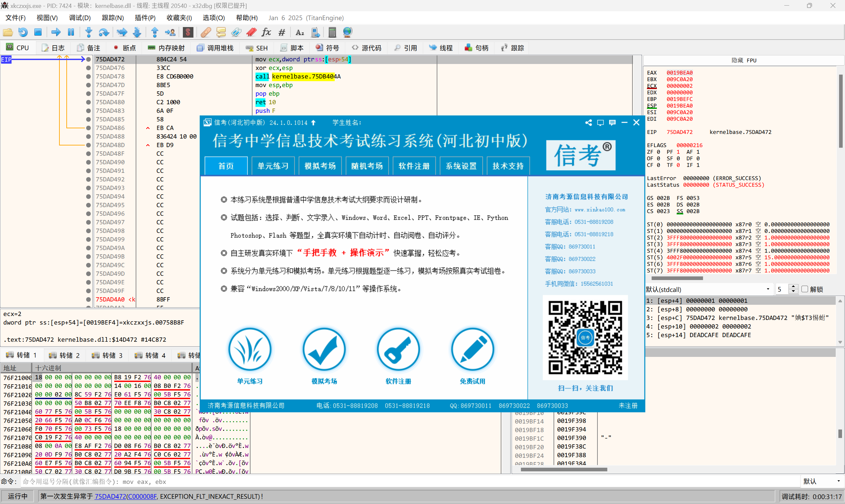The image size is (845, 504).
Task: Enable the 解锁 checkbox
Action: (805, 289)
